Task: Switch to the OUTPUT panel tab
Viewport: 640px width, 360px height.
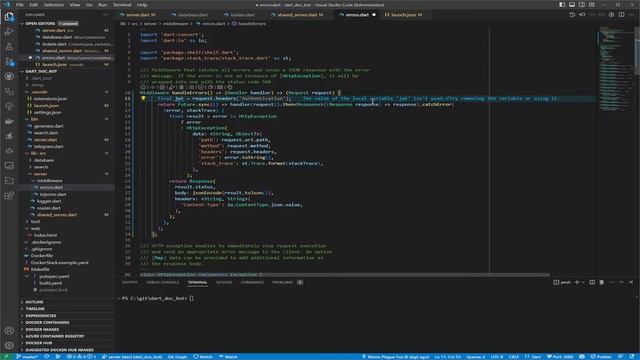Action: [x=129, y=282]
